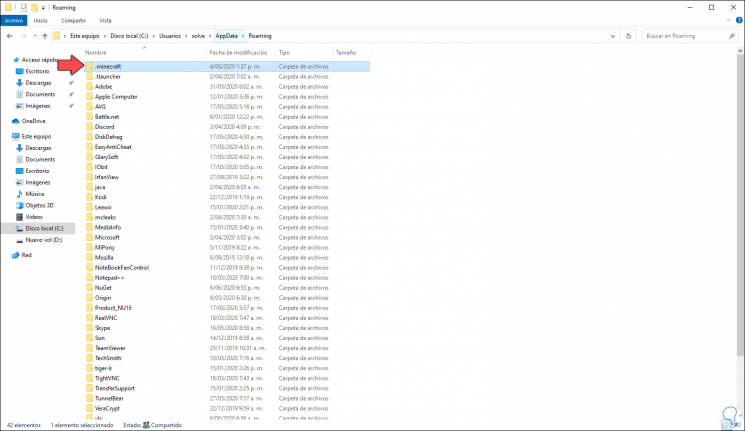Viewport: 745px width, 431px height.
Task: Click the VeraCrypt folder icon
Action: (89, 408)
